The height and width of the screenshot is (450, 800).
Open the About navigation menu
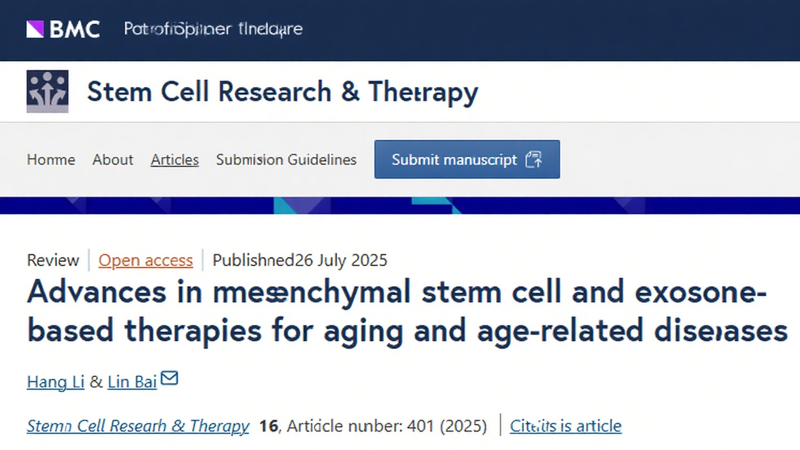tap(113, 160)
